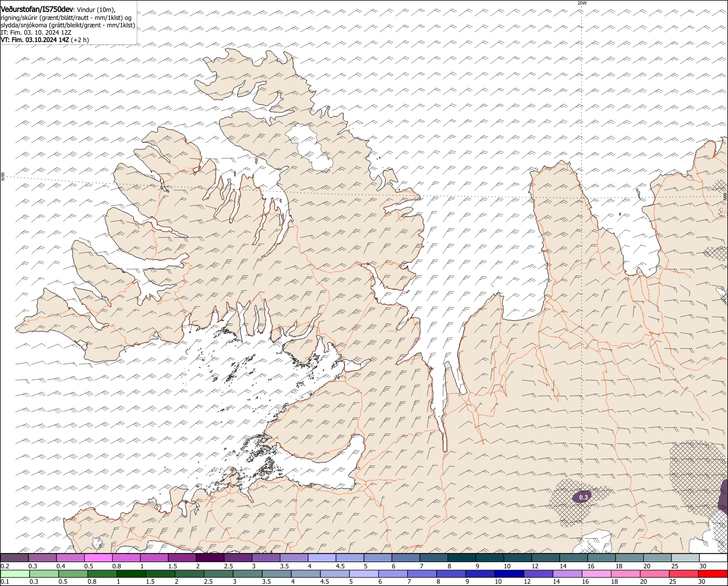Click the Veðurstofan/IS750dev title text
This screenshot has width=728, height=586.
[x=37, y=9]
